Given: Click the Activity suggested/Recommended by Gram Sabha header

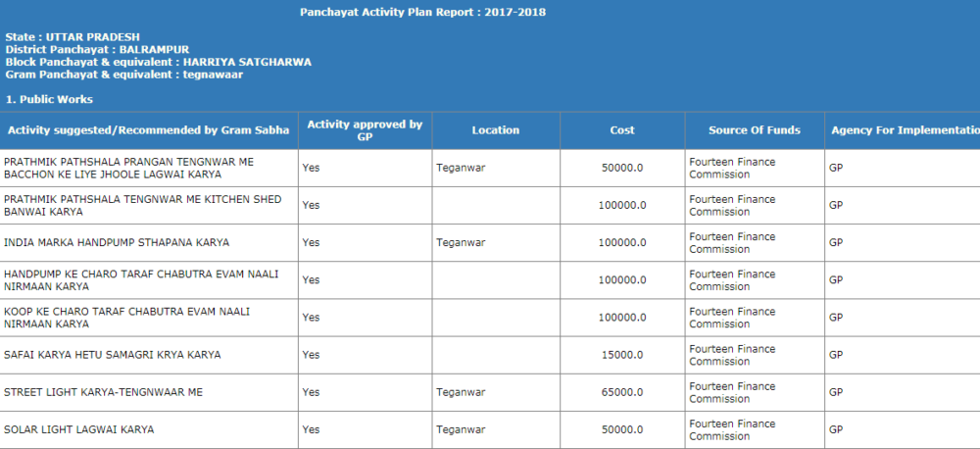Looking at the screenshot, I should click(149, 130).
